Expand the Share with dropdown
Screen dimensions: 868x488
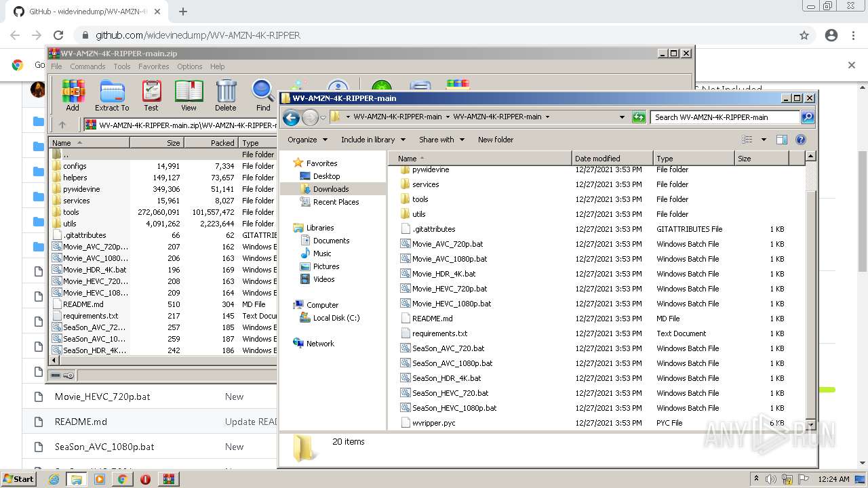point(441,140)
